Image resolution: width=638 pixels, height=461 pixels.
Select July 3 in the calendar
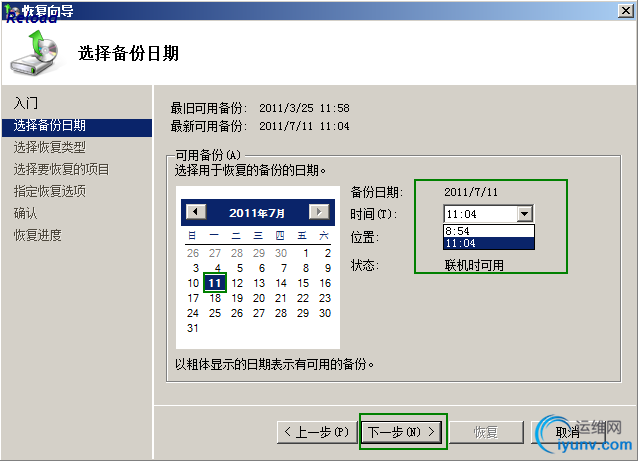196,268
